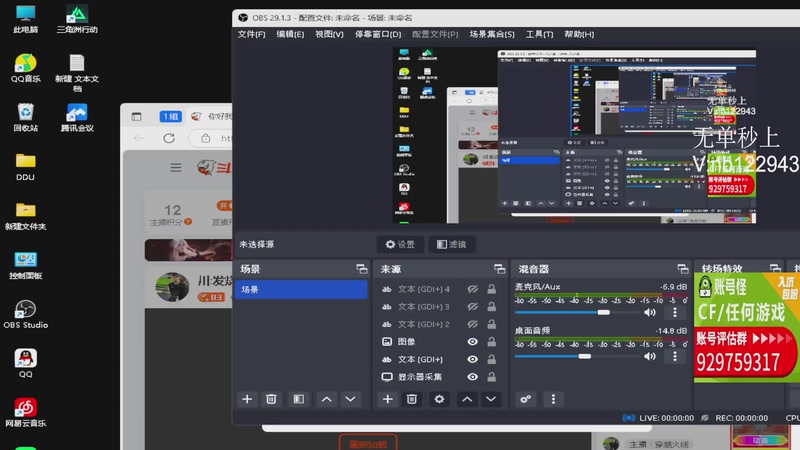Viewport: 800px width, 450px height.
Task: Open the 场景集合(S) menu
Action: tap(492, 34)
